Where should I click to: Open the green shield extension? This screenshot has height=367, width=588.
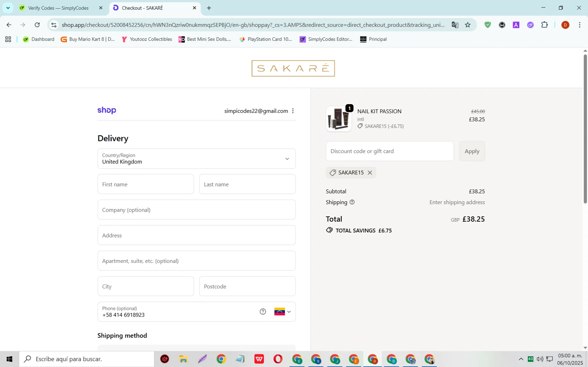coord(488,25)
